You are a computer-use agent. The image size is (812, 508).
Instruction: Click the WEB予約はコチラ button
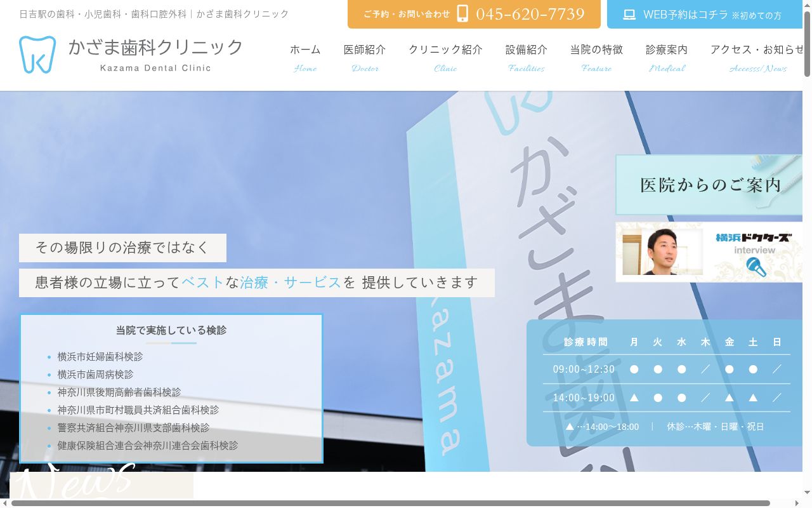[705, 15]
